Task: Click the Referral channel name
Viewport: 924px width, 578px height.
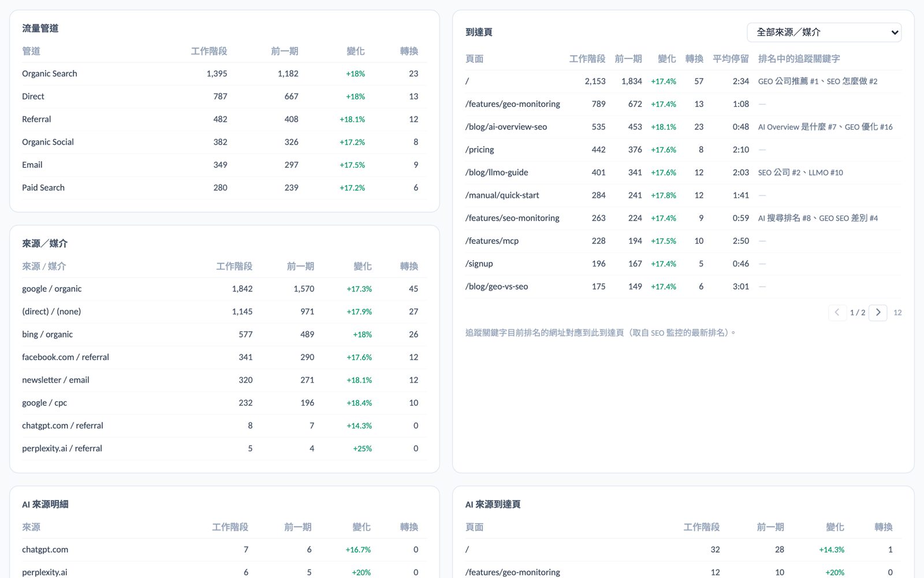Action: coord(36,119)
